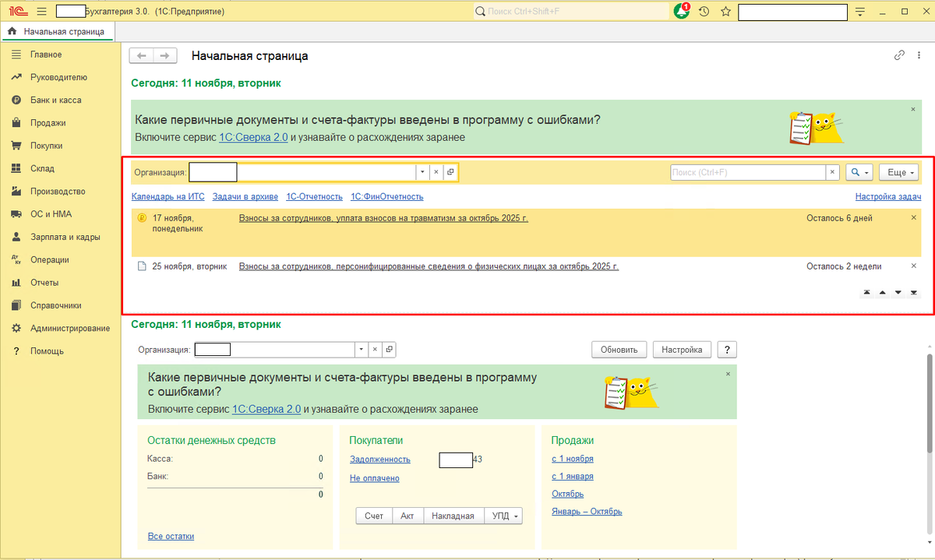This screenshot has width=935, height=560.
Task: Open organization record in lower panel
Action: (x=390, y=350)
